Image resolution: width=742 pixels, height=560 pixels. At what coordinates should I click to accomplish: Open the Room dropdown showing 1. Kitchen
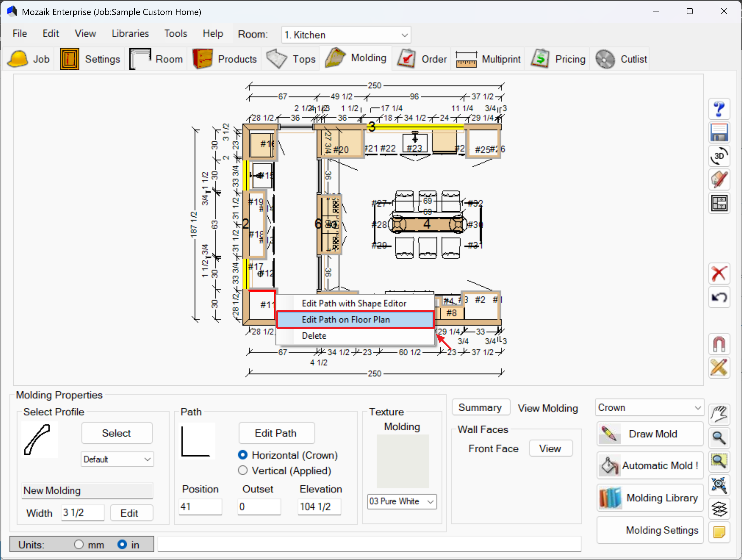[x=345, y=35]
